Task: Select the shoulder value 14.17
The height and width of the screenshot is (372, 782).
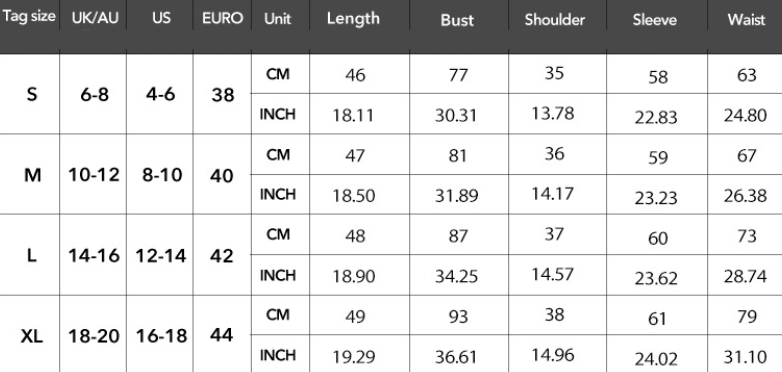Action: (553, 193)
